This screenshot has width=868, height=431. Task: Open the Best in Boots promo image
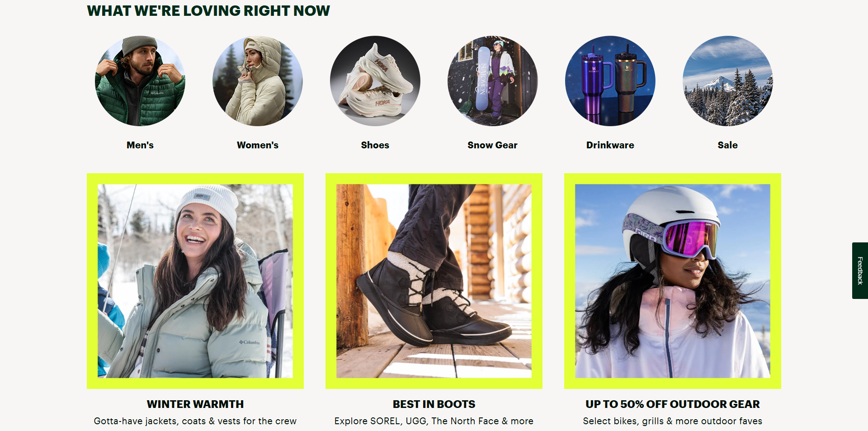tap(434, 281)
